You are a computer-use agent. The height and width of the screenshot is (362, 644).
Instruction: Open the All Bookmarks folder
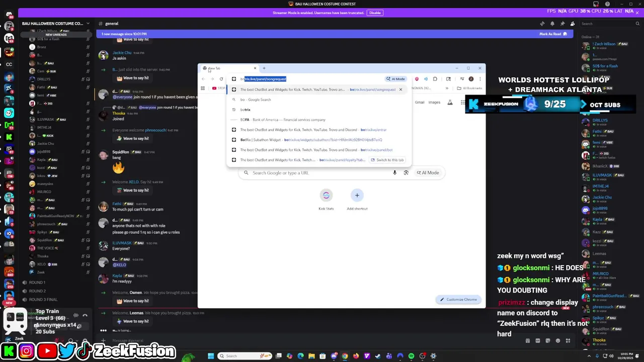click(469, 88)
